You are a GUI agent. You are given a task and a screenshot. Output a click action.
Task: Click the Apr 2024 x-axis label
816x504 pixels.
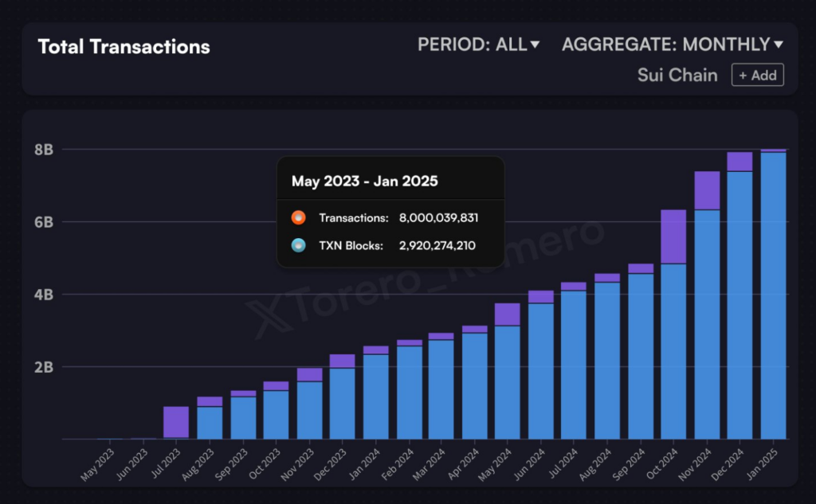click(x=463, y=464)
